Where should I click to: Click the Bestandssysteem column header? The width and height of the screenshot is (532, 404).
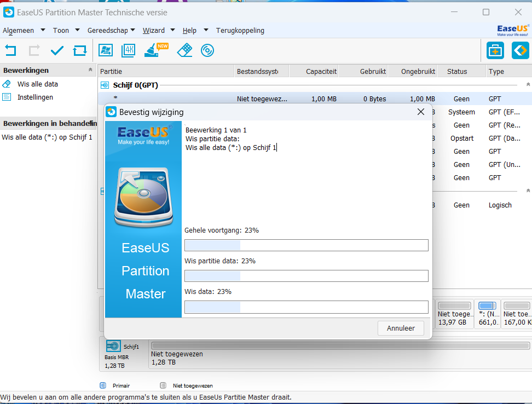(262, 71)
